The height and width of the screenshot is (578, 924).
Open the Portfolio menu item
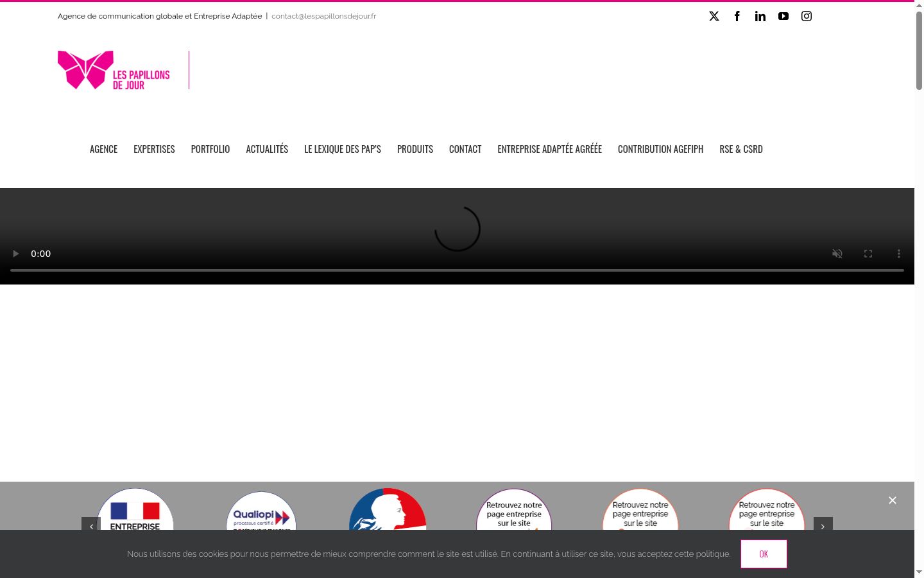click(210, 149)
